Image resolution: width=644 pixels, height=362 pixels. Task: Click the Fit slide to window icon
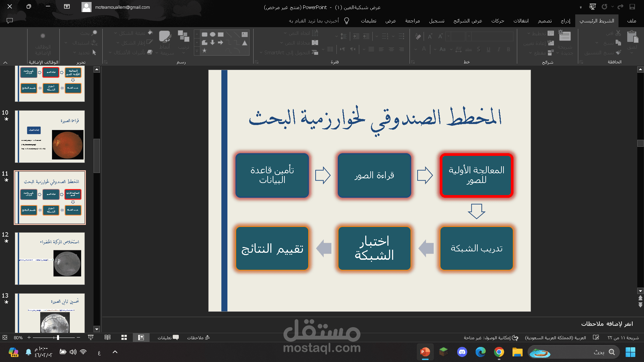pyautogui.click(x=5, y=338)
